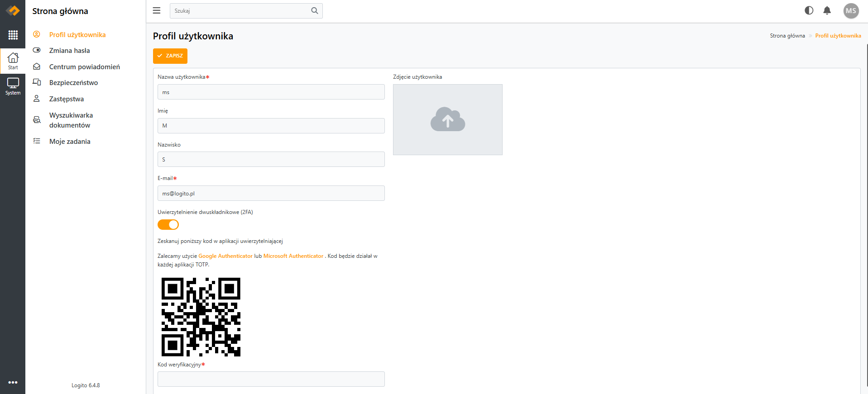Image resolution: width=868 pixels, height=394 pixels.
Task: Click the notification center envelope icon
Action: tap(37, 66)
